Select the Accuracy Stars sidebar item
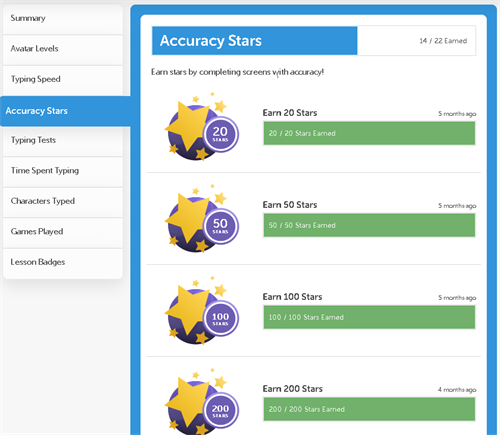This screenshot has height=435, width=500. coord(65,111)
